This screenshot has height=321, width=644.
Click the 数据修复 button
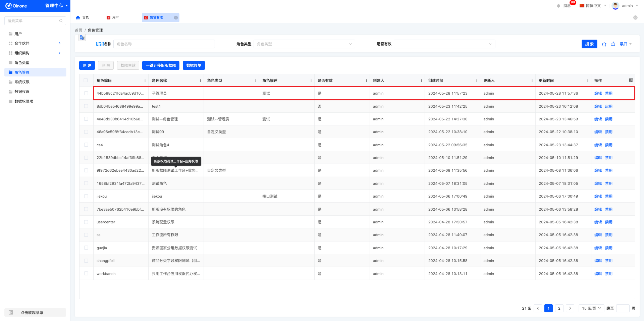[x=194, y=66]
